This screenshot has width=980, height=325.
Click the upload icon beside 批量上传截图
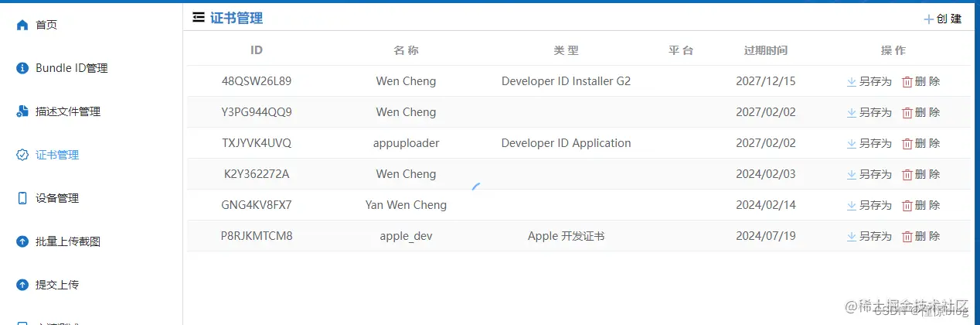pos(22,241)
